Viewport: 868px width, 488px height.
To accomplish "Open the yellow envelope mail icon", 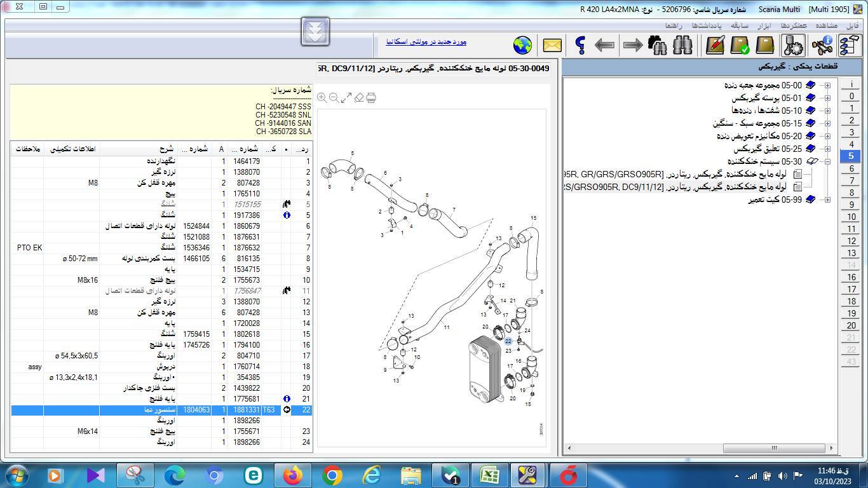I will (552, 45).
